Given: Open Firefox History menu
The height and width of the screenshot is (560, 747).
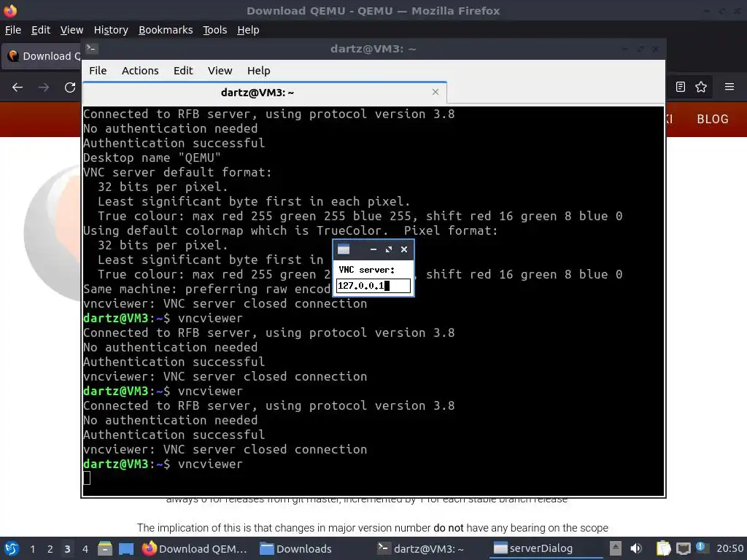Looking at the screenshot, I should 111,30.
